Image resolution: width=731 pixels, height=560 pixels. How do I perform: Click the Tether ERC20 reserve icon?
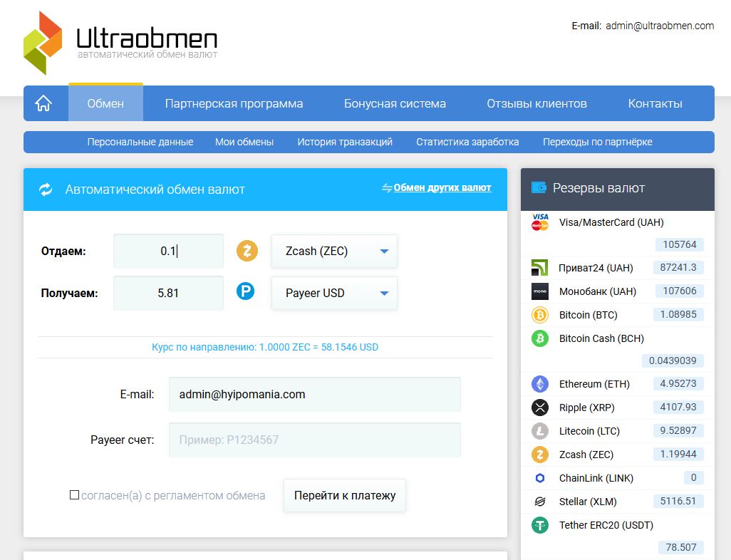click(x=540, y=525)
